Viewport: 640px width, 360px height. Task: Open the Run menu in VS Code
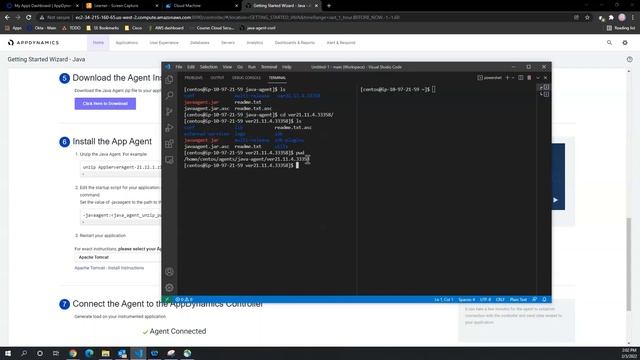tap(252, 67)
